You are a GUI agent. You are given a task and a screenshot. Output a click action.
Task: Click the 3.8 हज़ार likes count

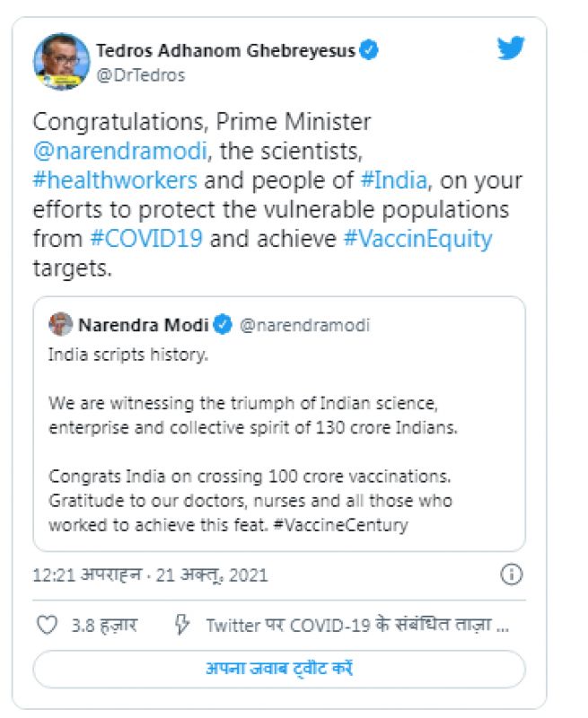pos(104,625)
